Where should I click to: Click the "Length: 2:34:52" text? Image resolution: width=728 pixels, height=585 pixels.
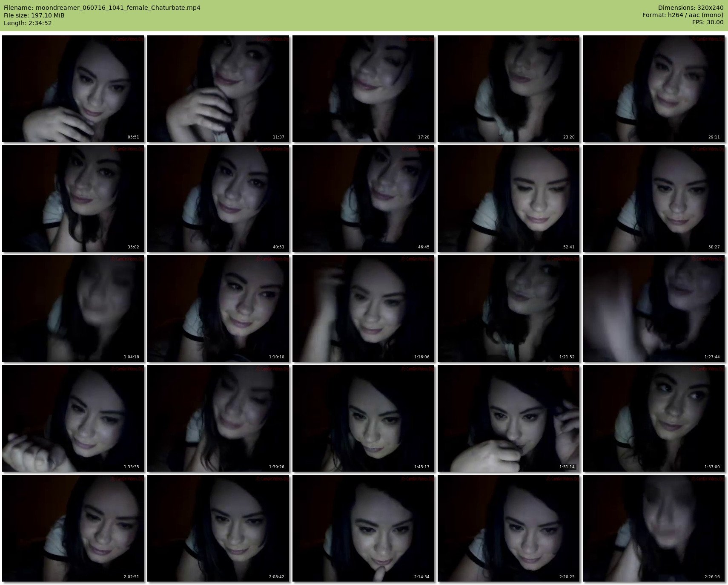click(28, 23)
